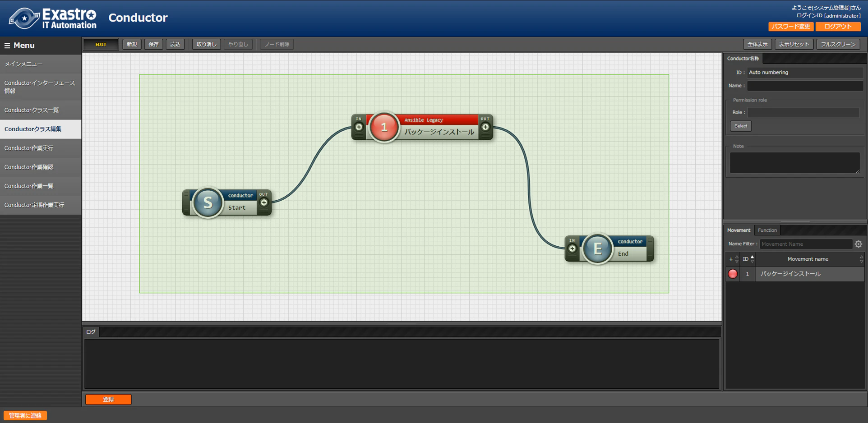Viewport: 868px width, 423px height.
Task: Open Conductor作業一覧 menu item
Action: [41, 186]
